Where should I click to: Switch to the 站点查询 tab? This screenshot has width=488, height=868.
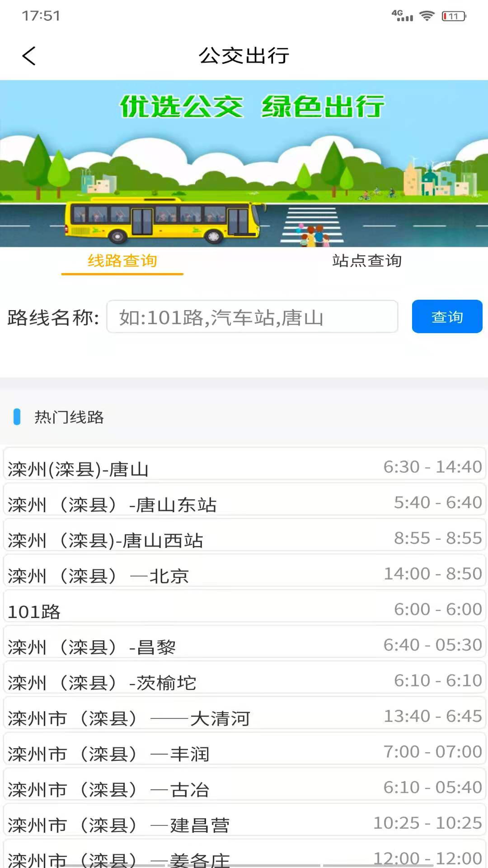366,261
